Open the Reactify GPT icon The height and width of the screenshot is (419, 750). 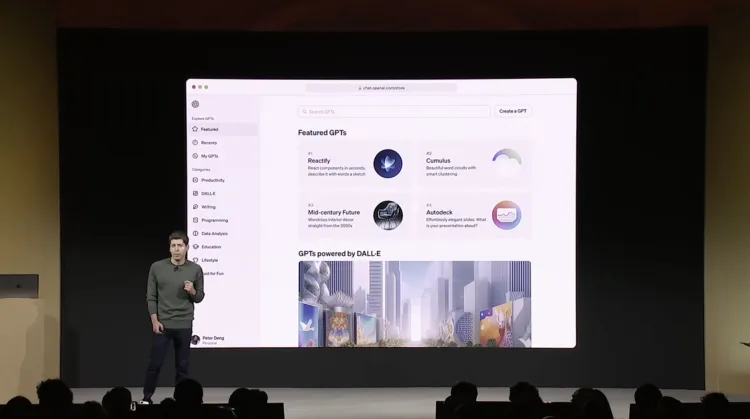tap(387, 164)
